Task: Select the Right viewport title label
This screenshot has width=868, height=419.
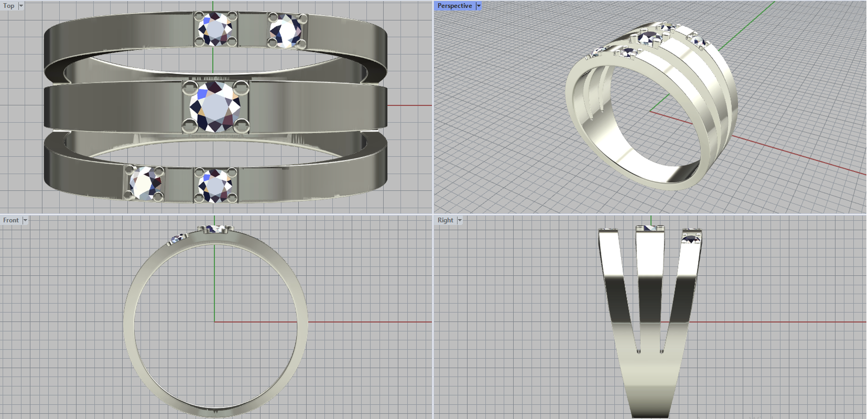Action: click(445, 220)
